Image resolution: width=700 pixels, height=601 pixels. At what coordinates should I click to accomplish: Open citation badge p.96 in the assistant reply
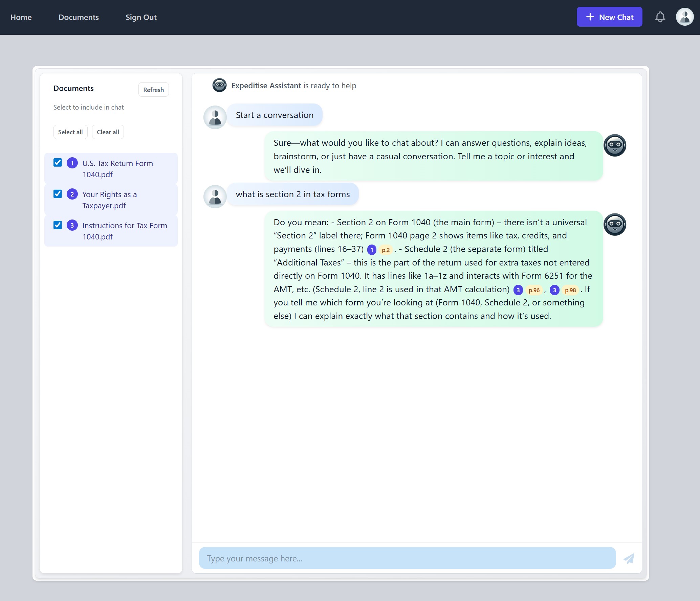point(533,290)
